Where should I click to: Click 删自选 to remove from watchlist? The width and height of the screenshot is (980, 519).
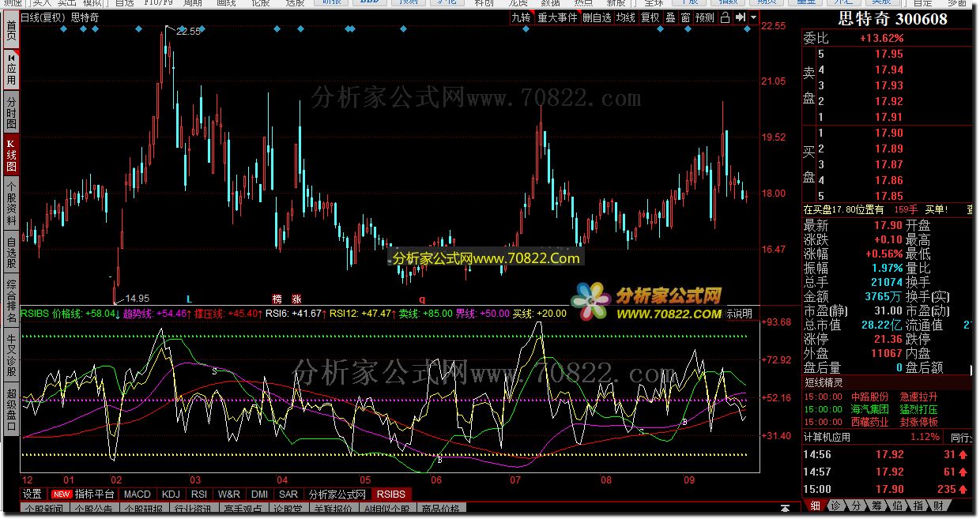tap(597, 17)
